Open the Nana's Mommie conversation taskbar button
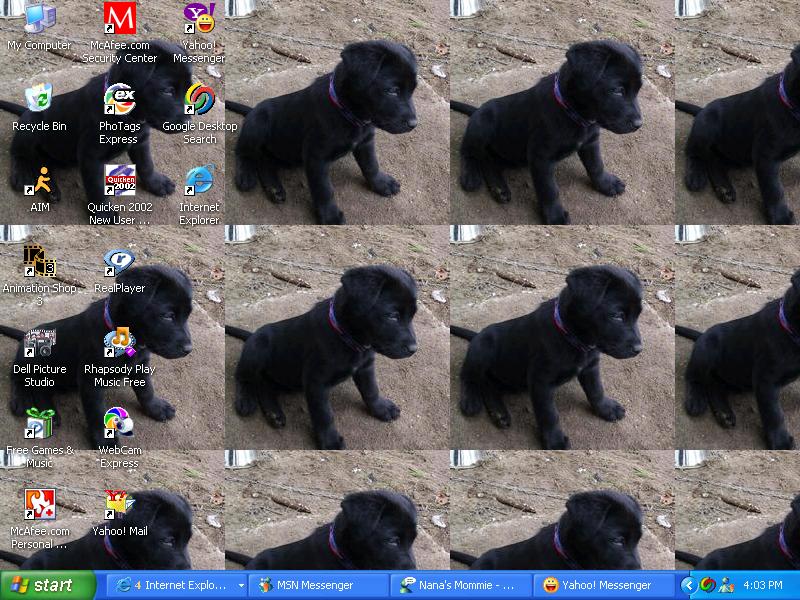The height and width of the screenshot is (600, 800). click(x=461, y=585)
